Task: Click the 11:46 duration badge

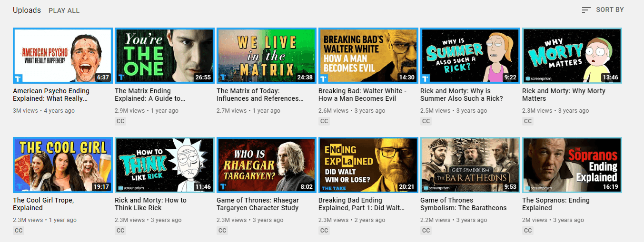Action: click(x=203, y=187)
